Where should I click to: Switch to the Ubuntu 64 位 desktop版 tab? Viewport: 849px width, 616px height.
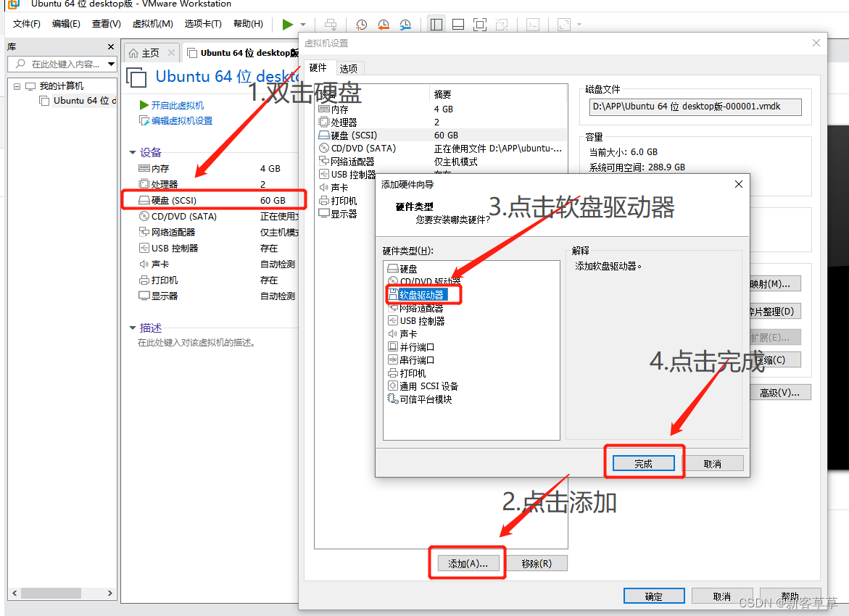click(243, 53)
